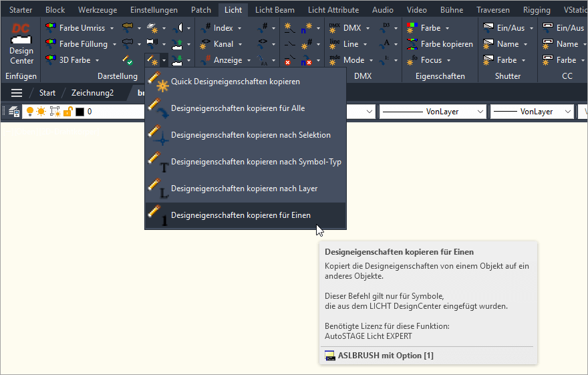Click the Start tab
Screen dimensions: 588x375
tap(47, 93)
